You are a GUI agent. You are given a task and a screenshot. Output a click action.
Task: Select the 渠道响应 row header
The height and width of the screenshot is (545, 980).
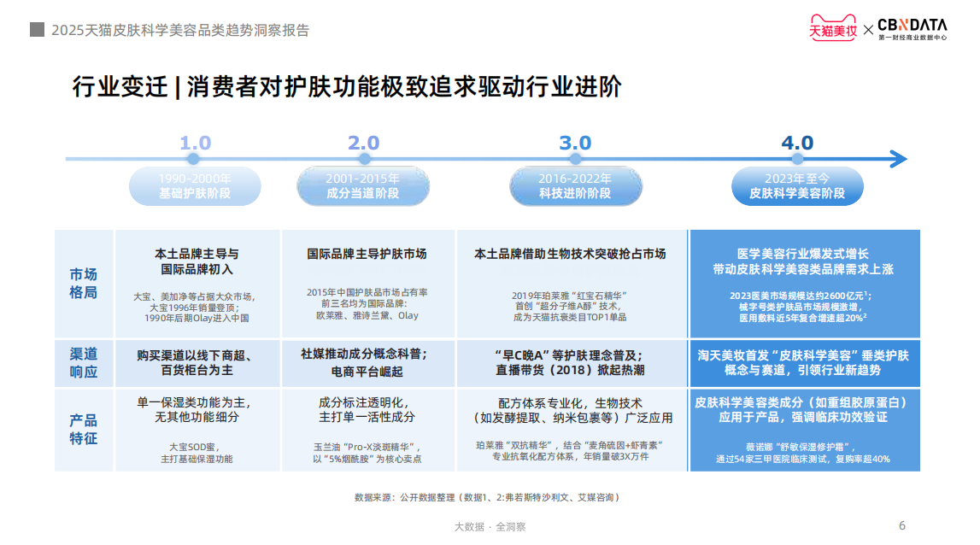[84, 363]
